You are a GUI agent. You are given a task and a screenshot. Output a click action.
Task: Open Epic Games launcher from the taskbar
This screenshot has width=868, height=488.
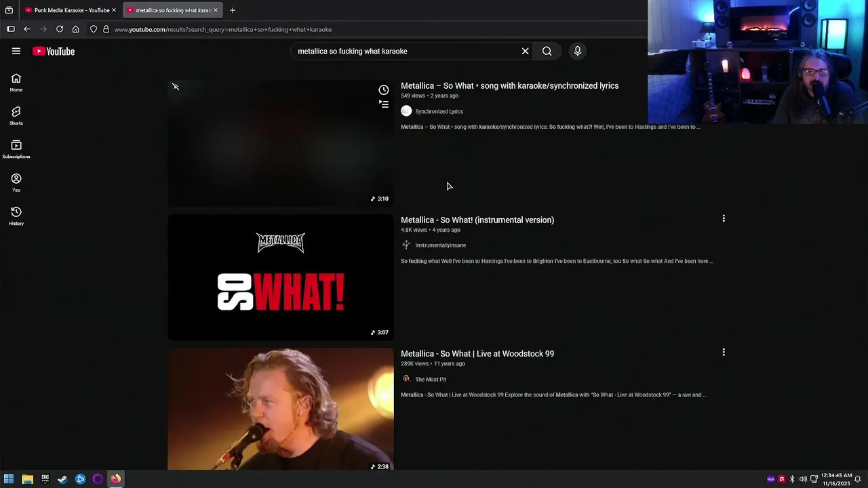[45, 479]
